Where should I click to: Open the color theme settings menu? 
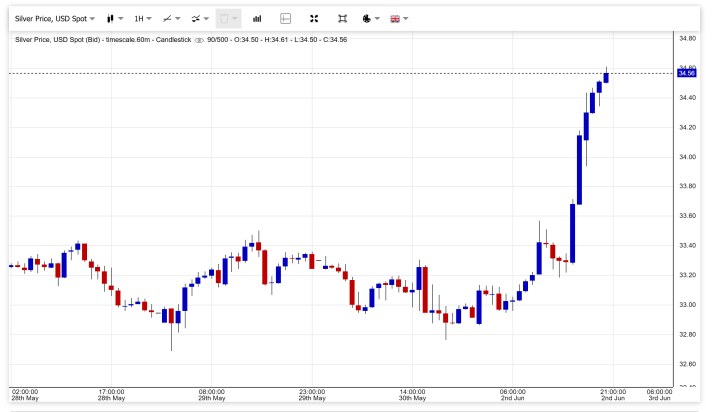click(370, 18)
